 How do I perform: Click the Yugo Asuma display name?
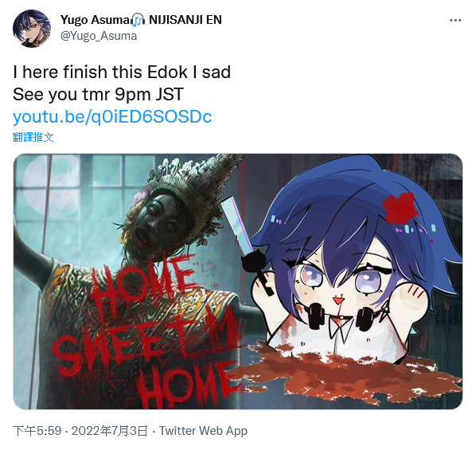(96, 20)
